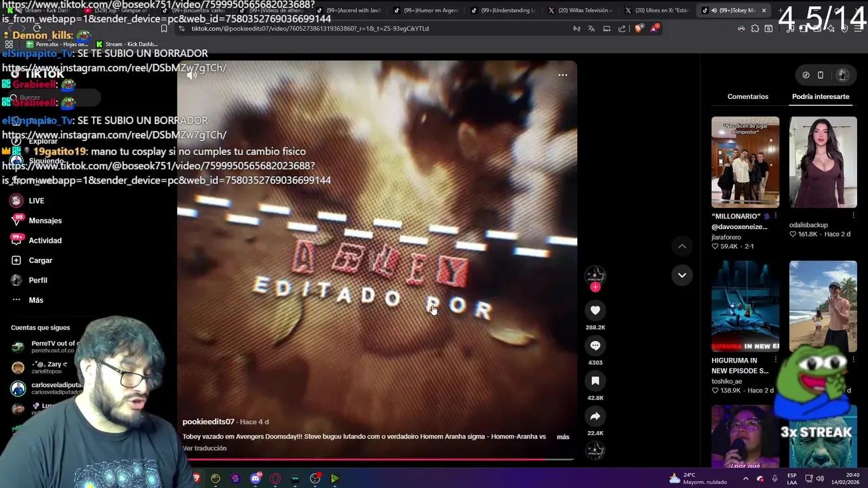Open the Zary followed account
Screen dimensions: 868x488
tap(39, 367)
